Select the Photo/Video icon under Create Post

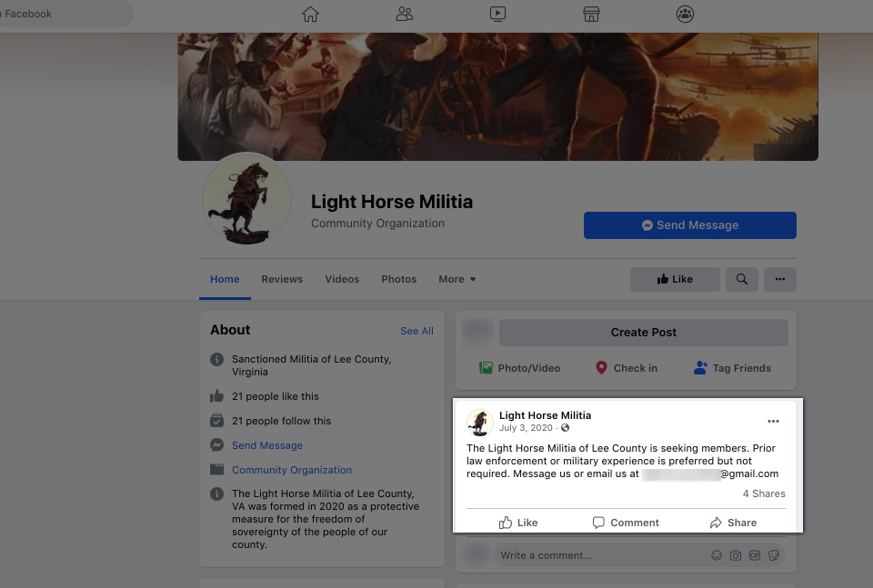[487, 368]
